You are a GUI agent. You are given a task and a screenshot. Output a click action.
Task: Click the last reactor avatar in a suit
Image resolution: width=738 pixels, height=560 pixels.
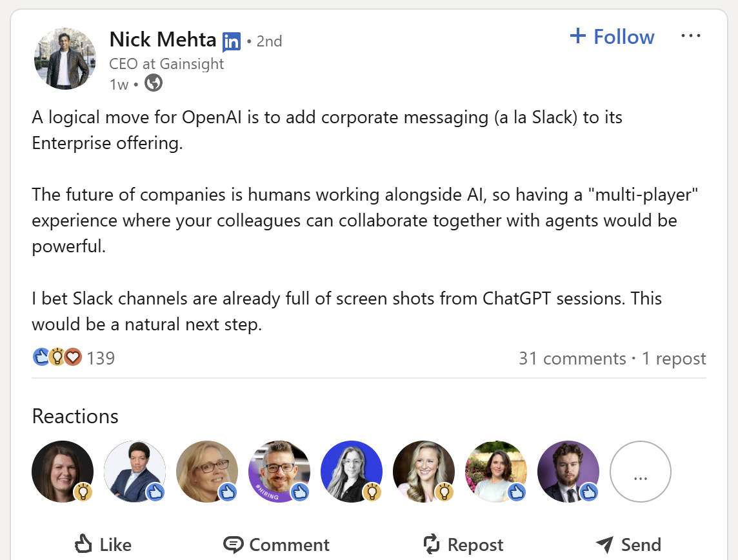coord(568,472)
